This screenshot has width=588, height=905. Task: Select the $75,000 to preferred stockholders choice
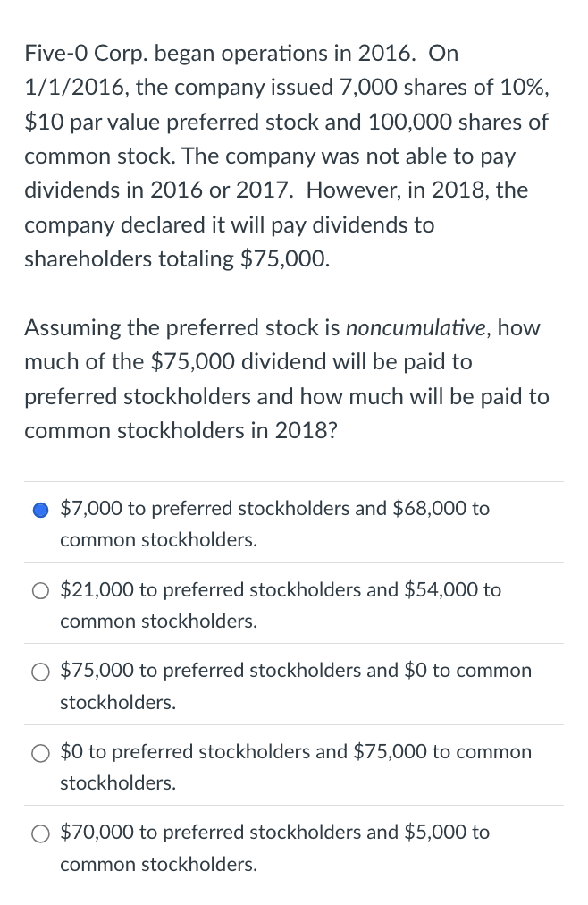[40, 672]
